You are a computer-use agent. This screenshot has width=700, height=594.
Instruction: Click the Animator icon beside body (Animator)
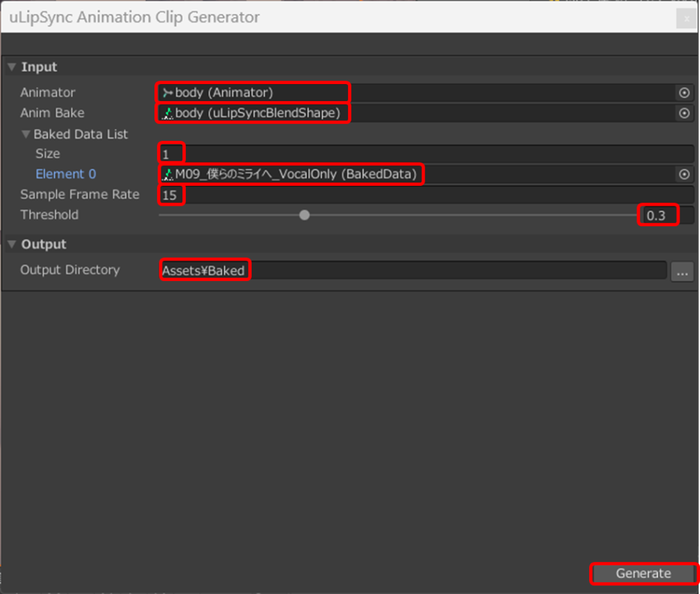tap(167, 93)
